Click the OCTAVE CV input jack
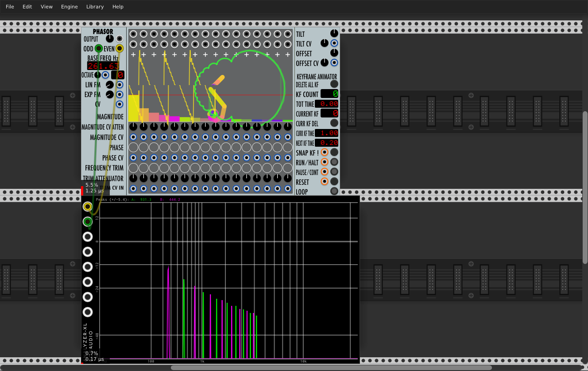 (x=105, y=75)
